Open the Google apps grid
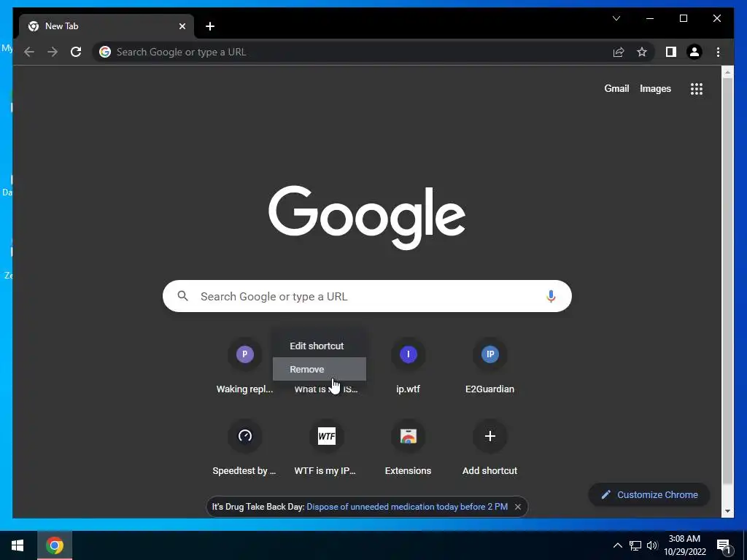Image resolution: width=747 pixels, height=560 pixels. point(697,88)
